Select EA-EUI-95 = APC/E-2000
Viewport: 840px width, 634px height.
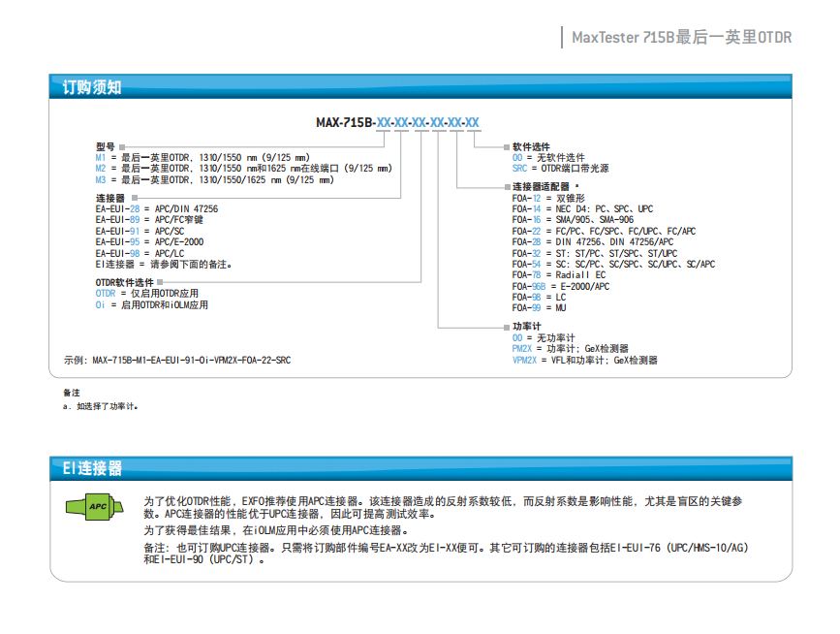[x=149, y=242]
